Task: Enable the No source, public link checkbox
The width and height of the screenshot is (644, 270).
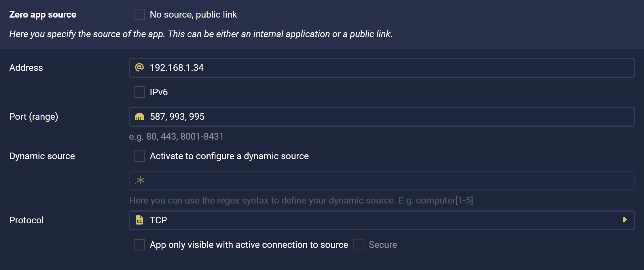Action: click(x=139, y=14)
